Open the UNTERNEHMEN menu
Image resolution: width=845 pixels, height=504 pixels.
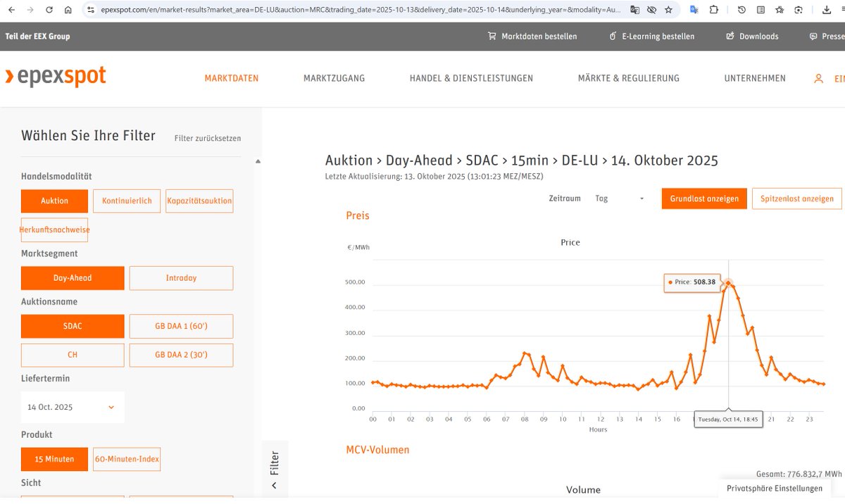(x=755, y=78)
